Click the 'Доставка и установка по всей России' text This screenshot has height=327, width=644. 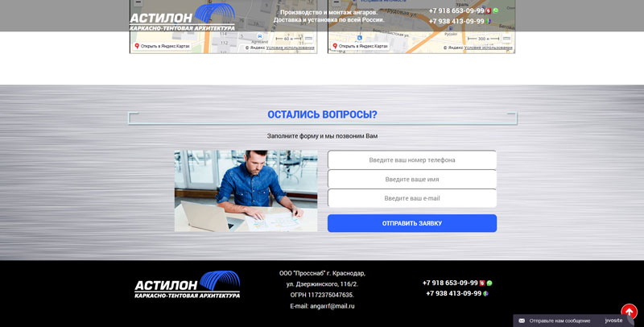[329, 19]
